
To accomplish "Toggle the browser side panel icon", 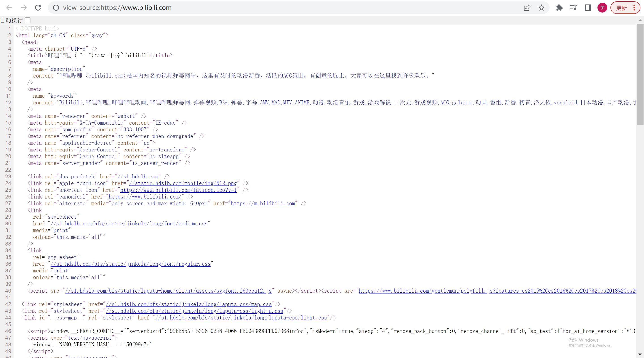I will [588, 8].
